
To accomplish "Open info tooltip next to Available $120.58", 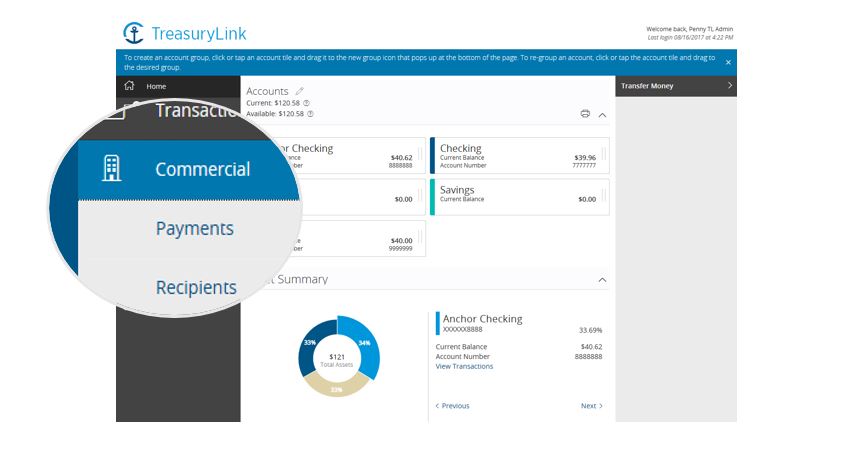I will click(x=310, y=114).
